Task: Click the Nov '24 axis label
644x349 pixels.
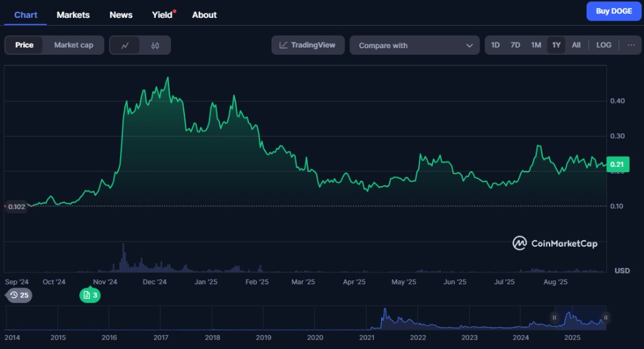Action: pos(105,282)
